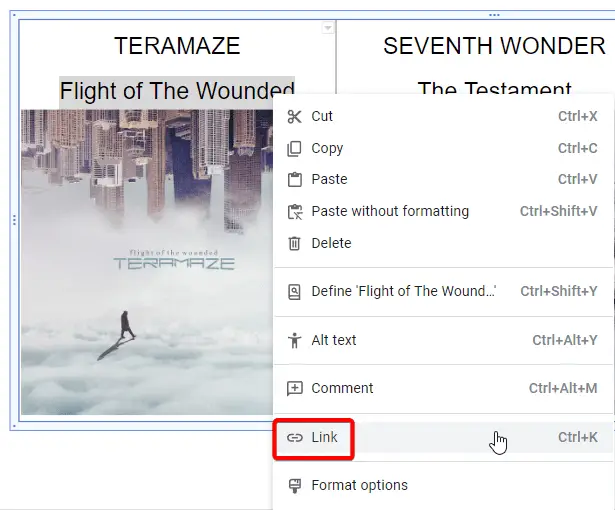Click the Paste clipboard icon
Screen dimensions: 615x510
coord(295,180)
